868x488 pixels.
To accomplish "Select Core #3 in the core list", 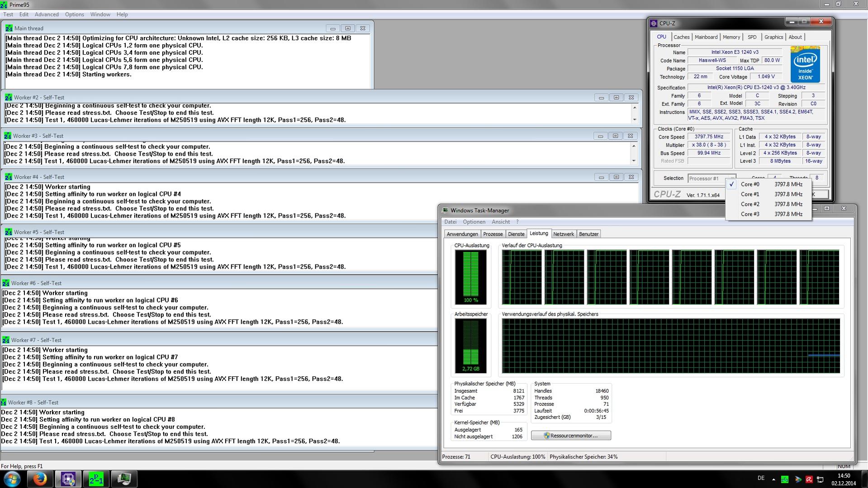I will (768, 214).
